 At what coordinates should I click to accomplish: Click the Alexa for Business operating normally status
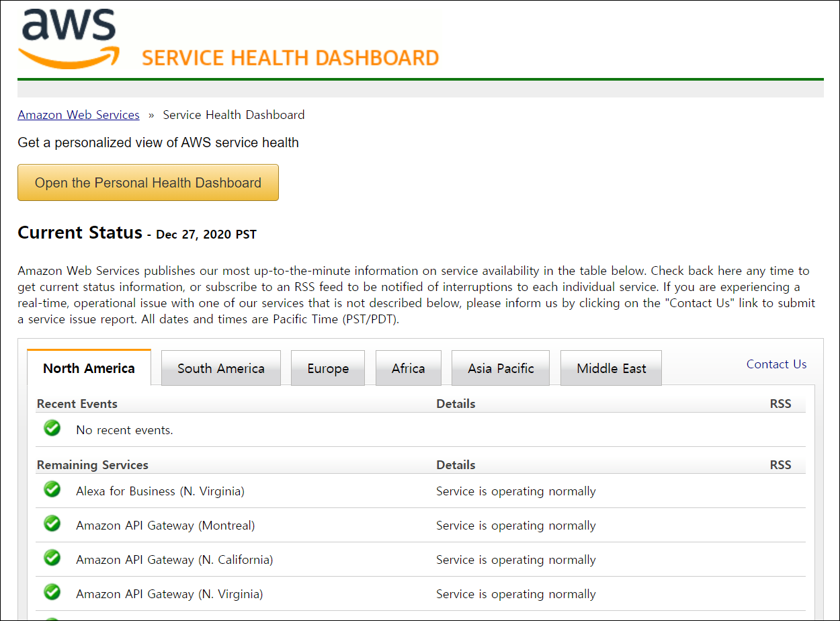click(x=516, y=491)
